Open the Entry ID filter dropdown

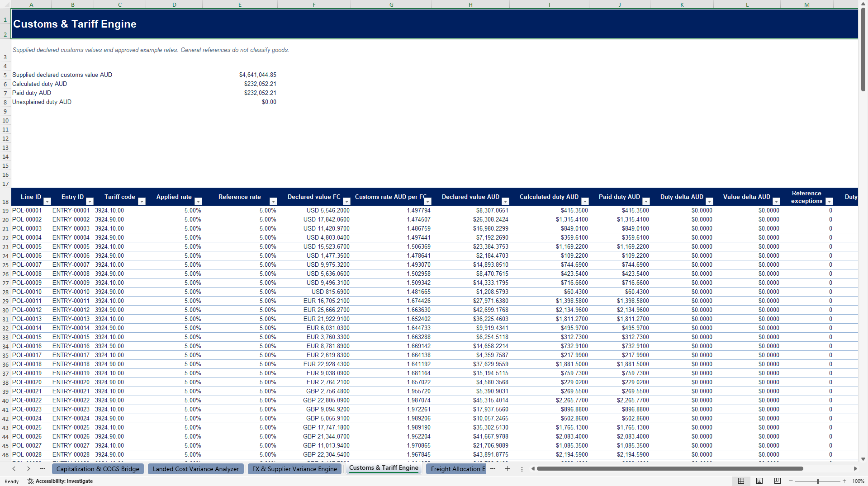90,202
